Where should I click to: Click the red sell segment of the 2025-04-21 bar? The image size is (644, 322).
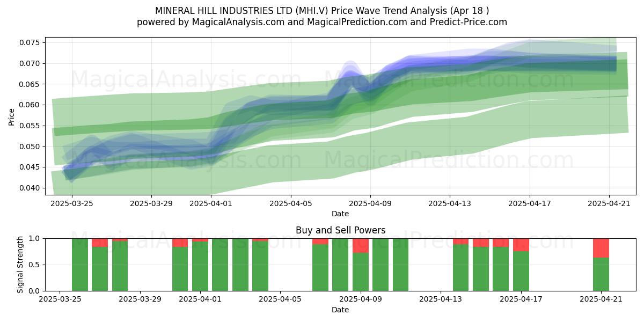601,248
